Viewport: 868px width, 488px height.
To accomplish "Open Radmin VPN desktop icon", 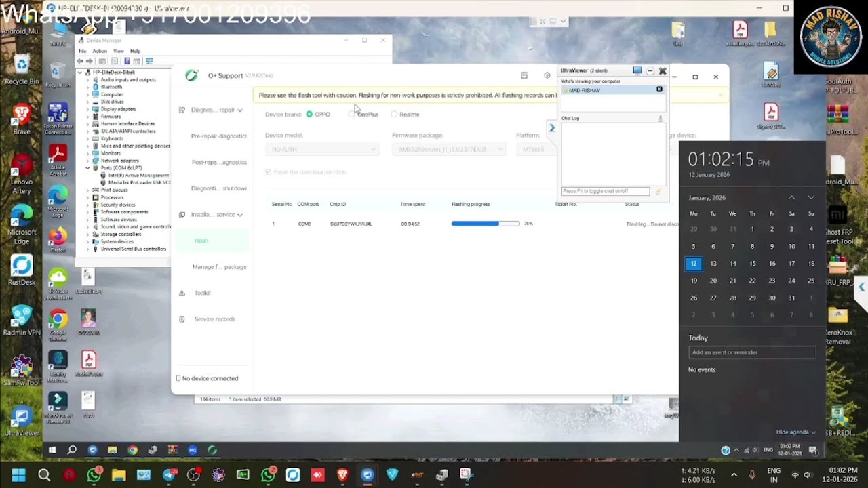I will click(22, 321).
